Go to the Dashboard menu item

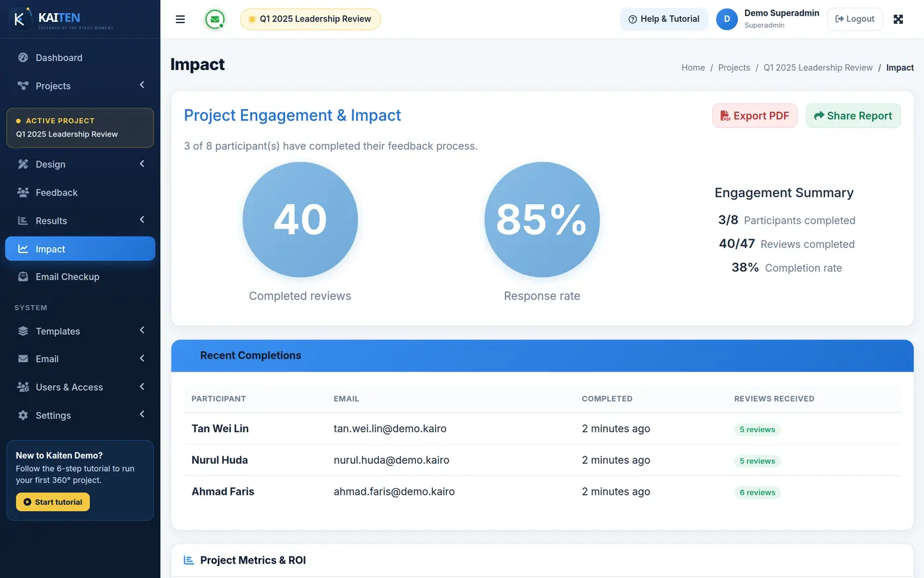point(80,57)
